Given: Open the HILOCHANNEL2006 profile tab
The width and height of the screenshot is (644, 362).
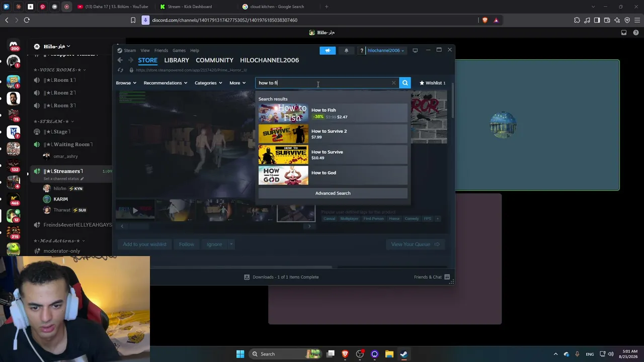Looking at the screenshot, I should click(269, 60).
